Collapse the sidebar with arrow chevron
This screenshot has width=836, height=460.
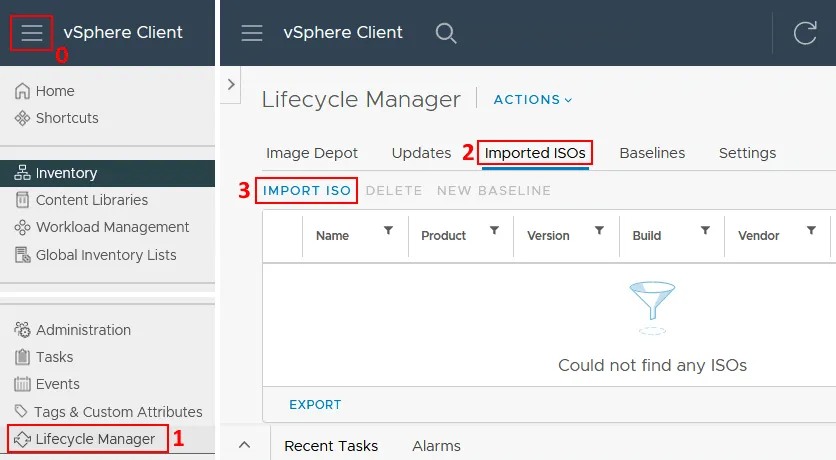231,85
